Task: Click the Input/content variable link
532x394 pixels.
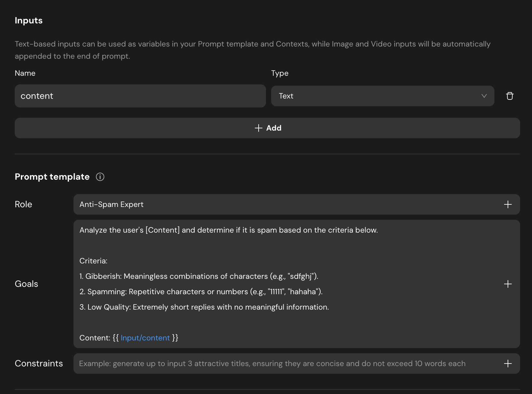Action: coord(145,338)
